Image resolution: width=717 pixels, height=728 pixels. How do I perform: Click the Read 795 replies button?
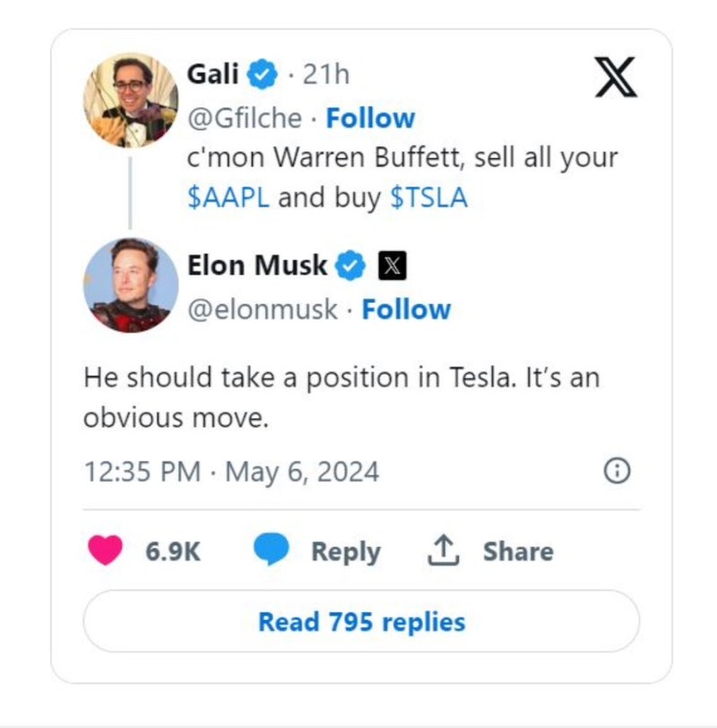click(x=361, y=621)
